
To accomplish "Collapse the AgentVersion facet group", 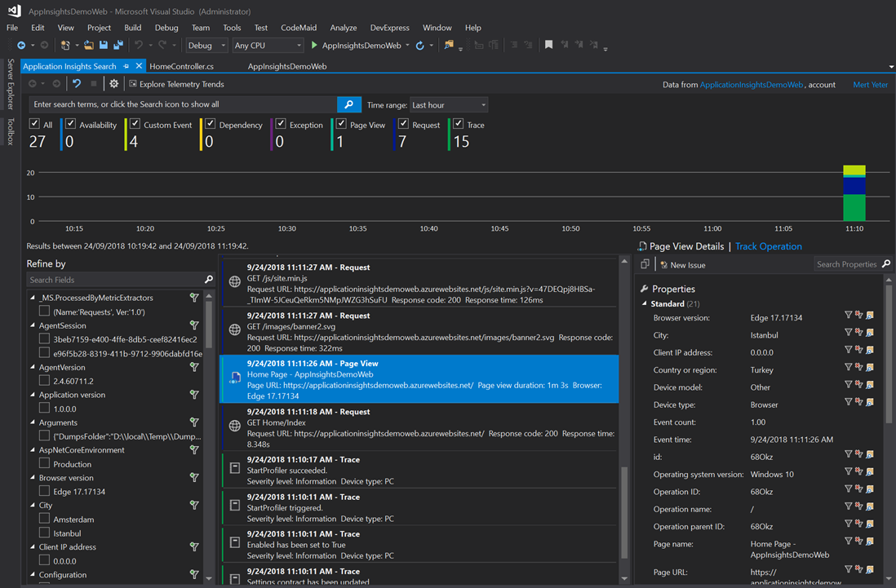I will click(x=33, y=367).
